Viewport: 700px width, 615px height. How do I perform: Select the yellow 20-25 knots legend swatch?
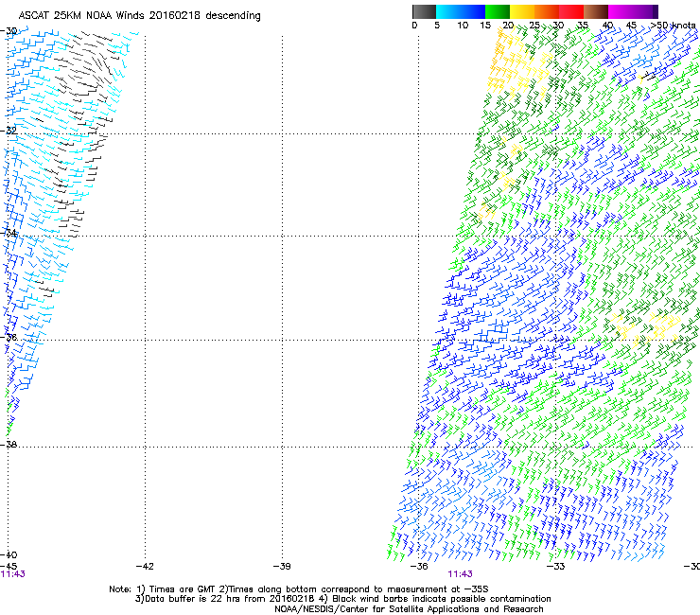pos(522,11)
